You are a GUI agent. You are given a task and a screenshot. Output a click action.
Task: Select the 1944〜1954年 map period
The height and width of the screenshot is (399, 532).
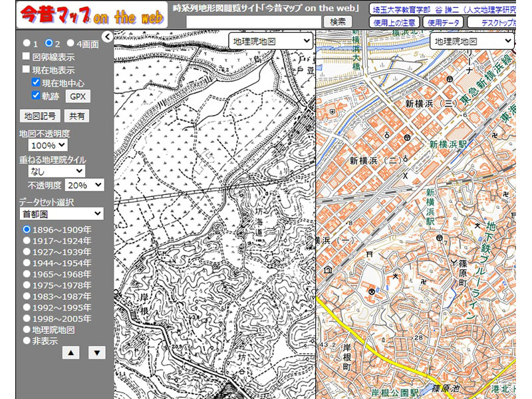coord(27,263)
